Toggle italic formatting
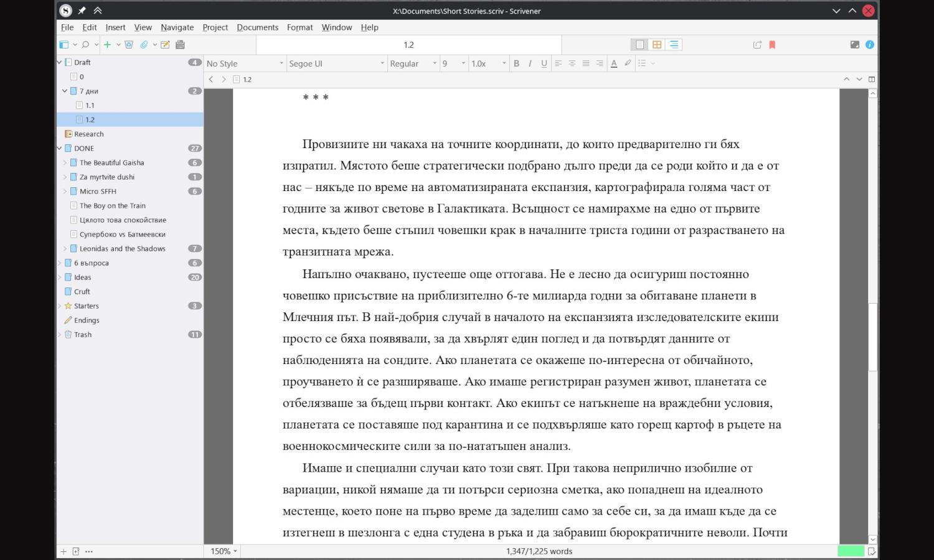934x560 pixels. coord(530,63)
